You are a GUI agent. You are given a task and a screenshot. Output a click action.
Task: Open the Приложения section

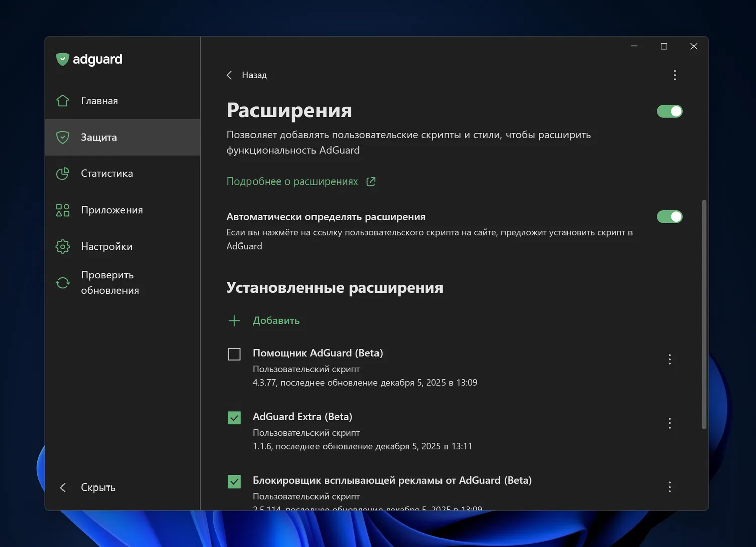122,210
